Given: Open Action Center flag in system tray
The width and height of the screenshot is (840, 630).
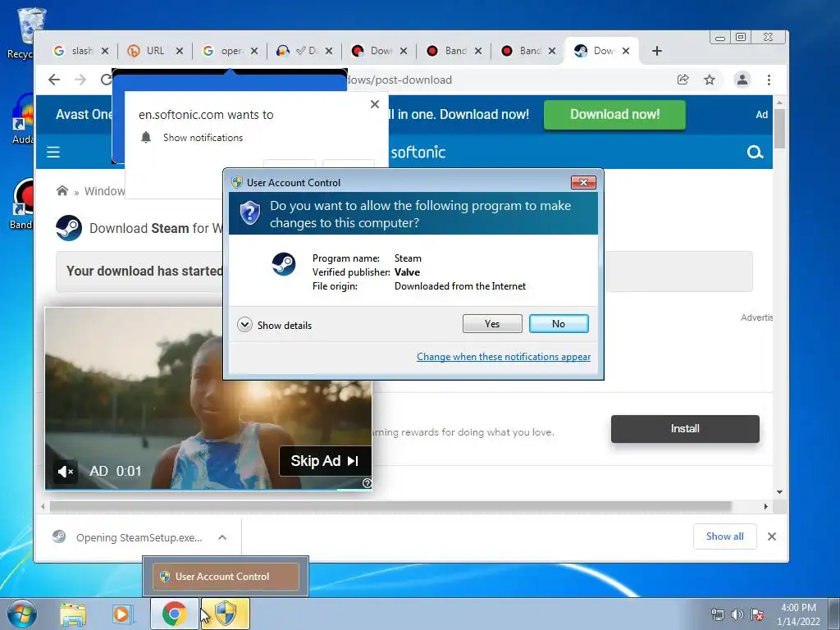Looking at the screenshot, I should coord(757,614).
